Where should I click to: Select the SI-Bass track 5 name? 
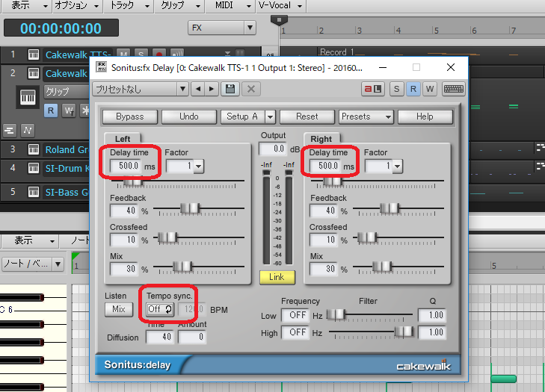pos(67,192)
